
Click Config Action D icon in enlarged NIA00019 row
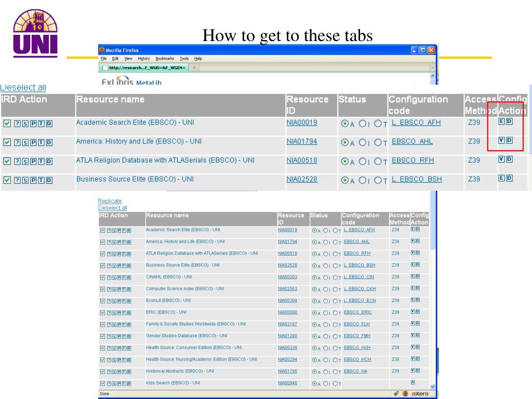pyautogui.click(x=509, y=121)
